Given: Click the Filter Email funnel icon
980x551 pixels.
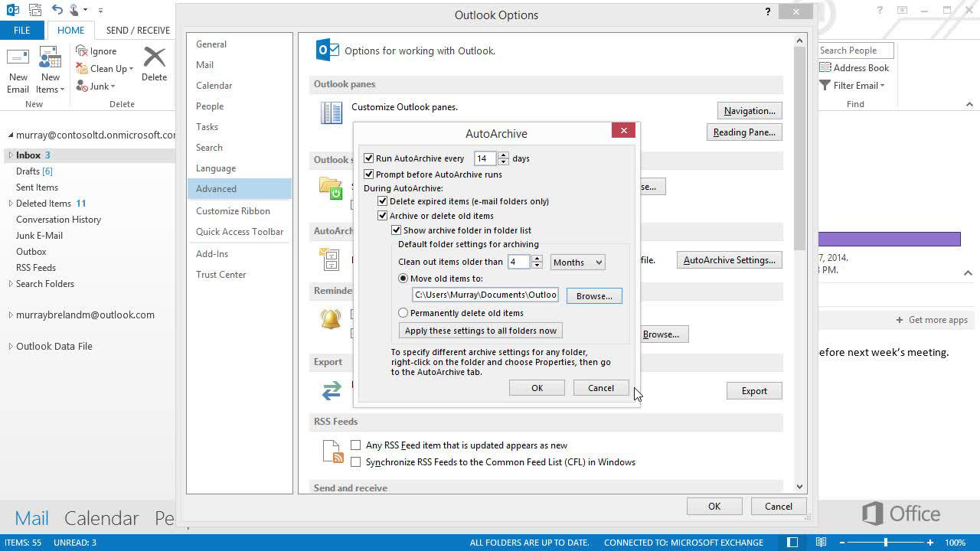Looking at the screenshot, I should [x=825, y=86].
